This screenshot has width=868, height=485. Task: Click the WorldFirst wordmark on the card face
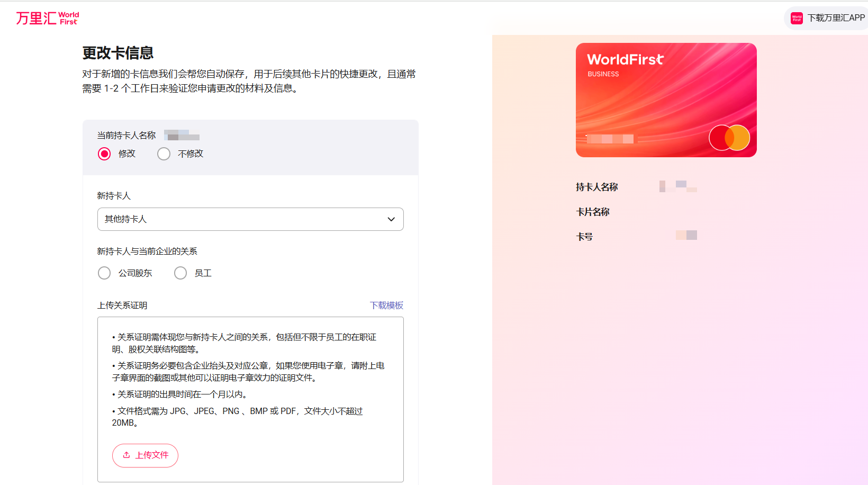tap(625, 59)
